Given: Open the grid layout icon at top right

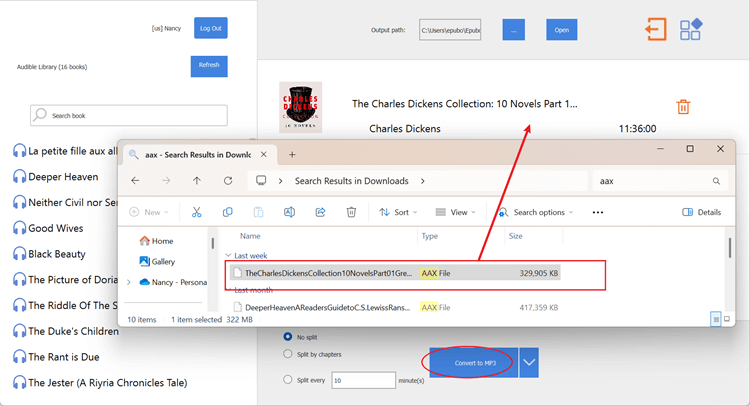Looking at the screenshot, I should click(x=691, y=29).
